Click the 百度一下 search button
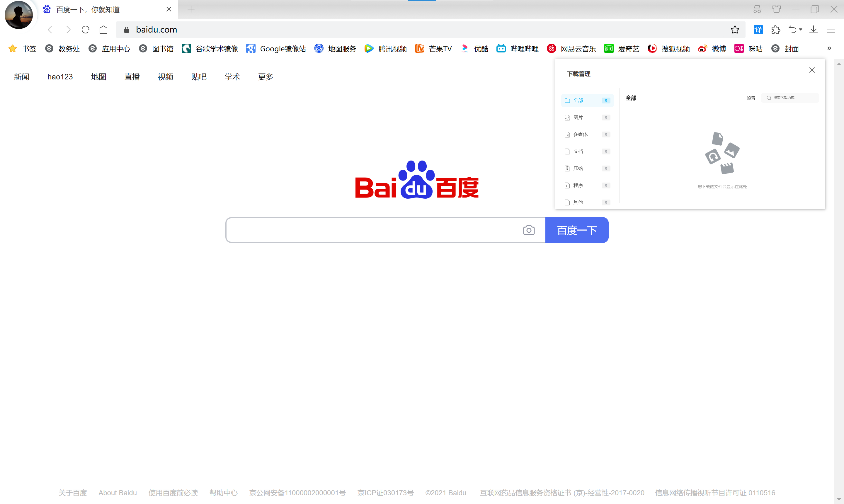844x504 pixels. (x=577, y=230)
